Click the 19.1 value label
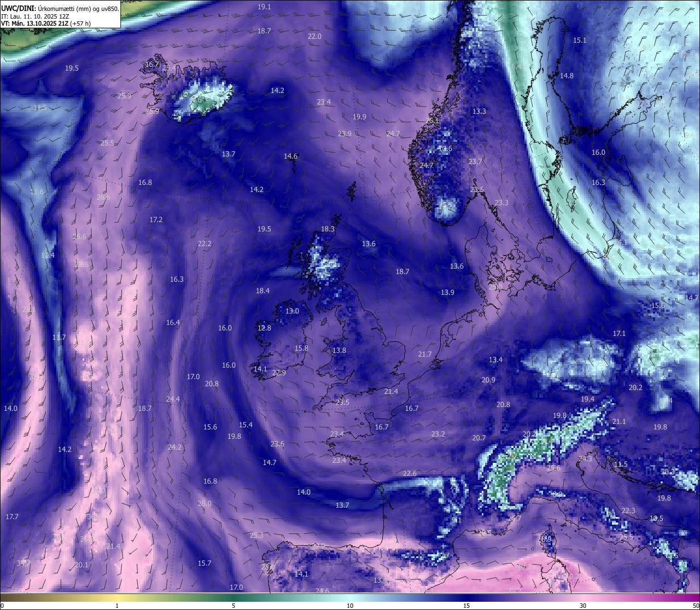 pyautogui.click(x=264, y=7)
